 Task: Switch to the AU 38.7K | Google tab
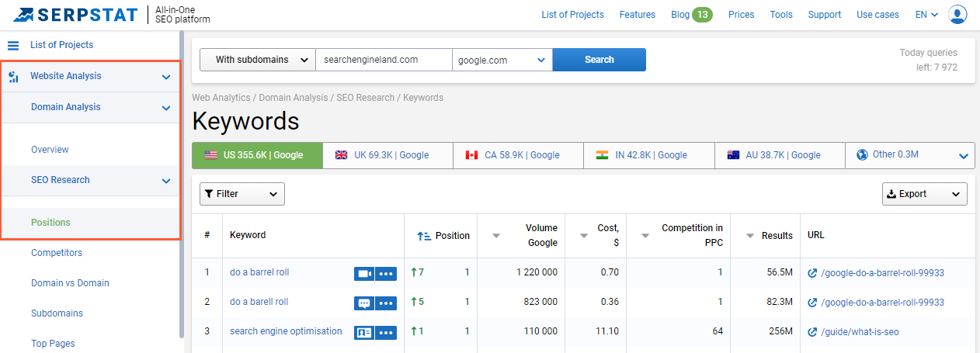(x=780, y=155)
